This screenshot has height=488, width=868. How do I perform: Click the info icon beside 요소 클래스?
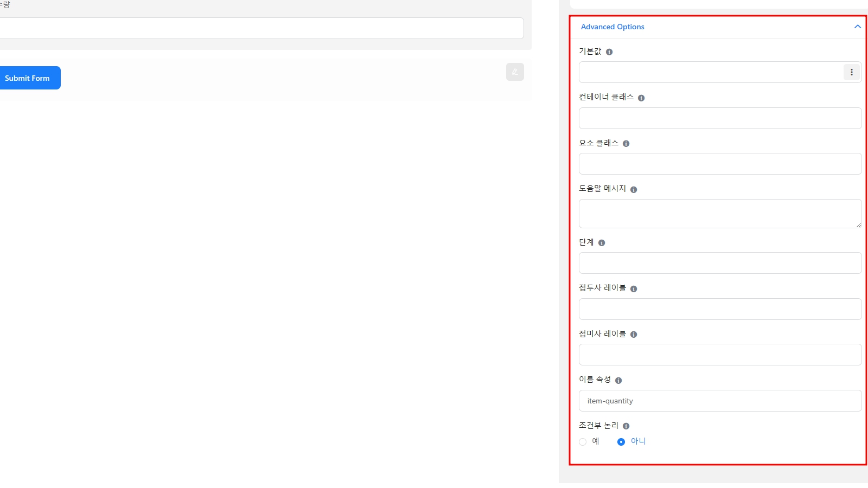coord(626,144)
